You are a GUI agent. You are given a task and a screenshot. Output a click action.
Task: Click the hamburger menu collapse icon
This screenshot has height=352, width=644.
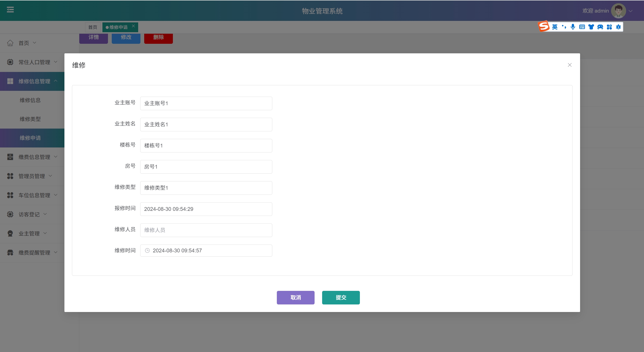pos(10,10)
